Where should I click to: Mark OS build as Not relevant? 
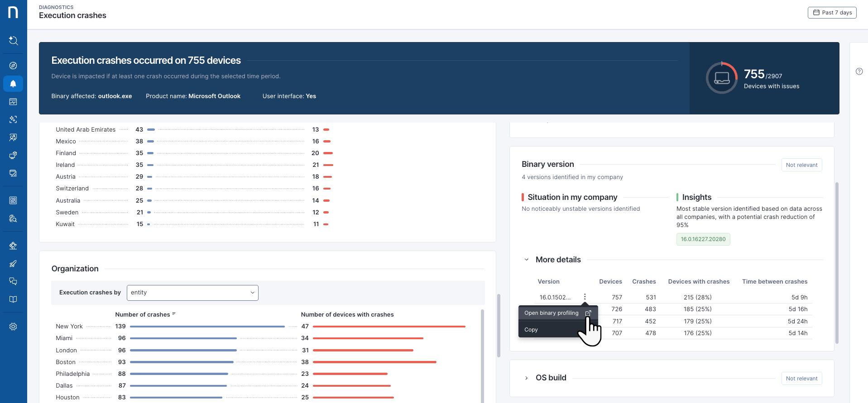click(x=801, y=379)
